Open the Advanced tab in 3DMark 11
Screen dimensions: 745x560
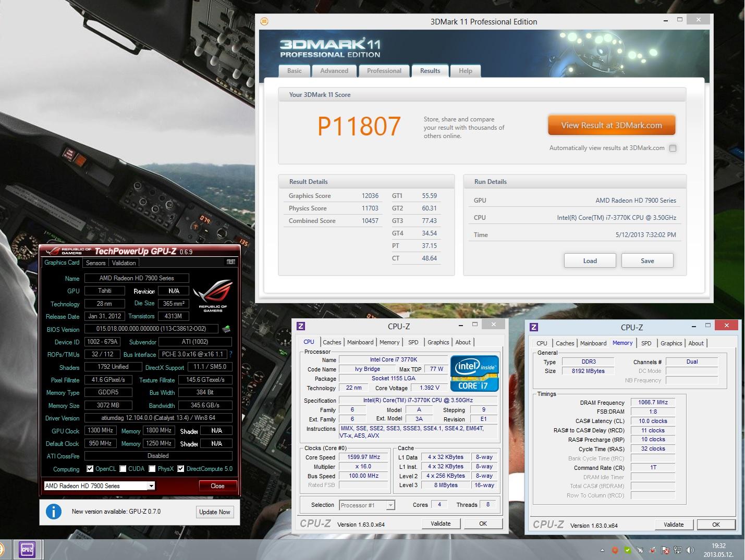334,71
